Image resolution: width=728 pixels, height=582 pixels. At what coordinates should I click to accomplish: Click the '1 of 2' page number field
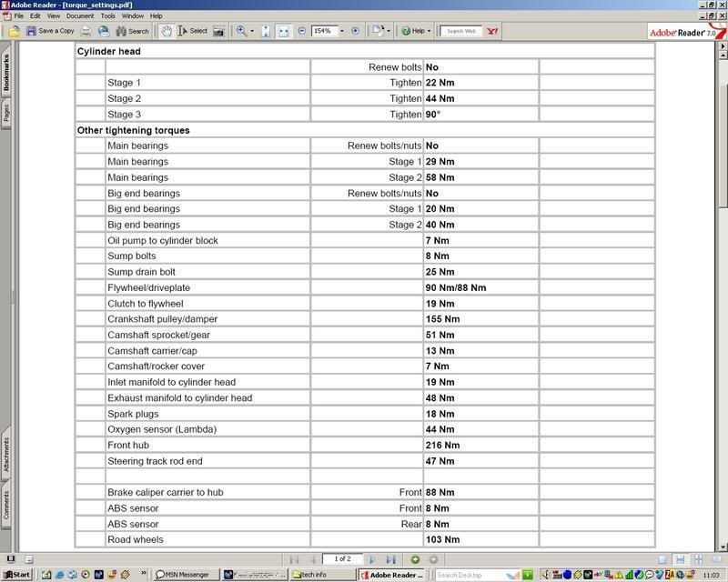[343, 558]
